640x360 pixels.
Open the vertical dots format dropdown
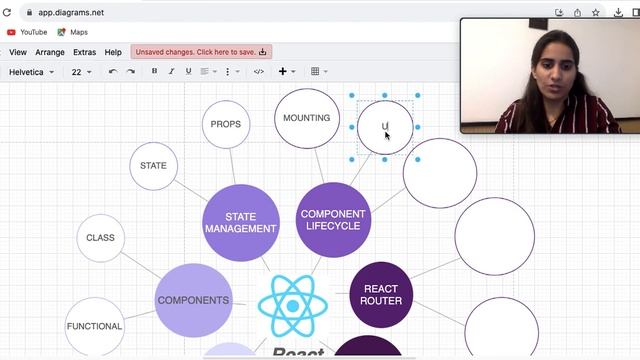(x=231, y=71)
